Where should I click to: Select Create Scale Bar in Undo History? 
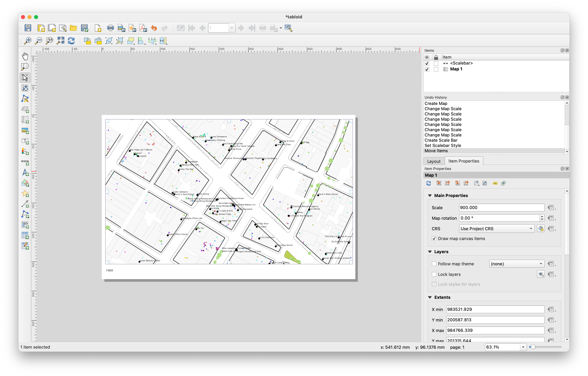pyautogui.click(x=441, y=140)
